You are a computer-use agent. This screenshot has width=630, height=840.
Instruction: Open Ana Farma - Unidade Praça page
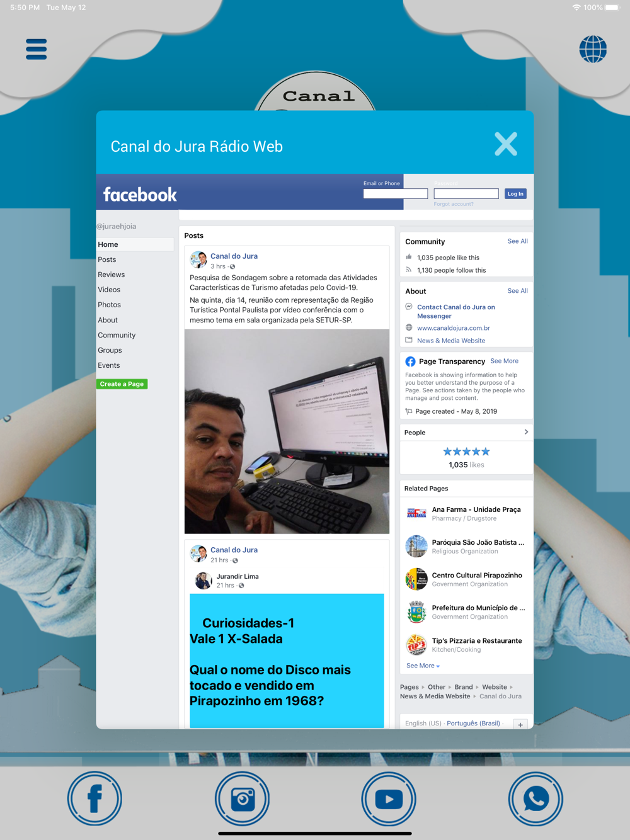click(476, 509)
